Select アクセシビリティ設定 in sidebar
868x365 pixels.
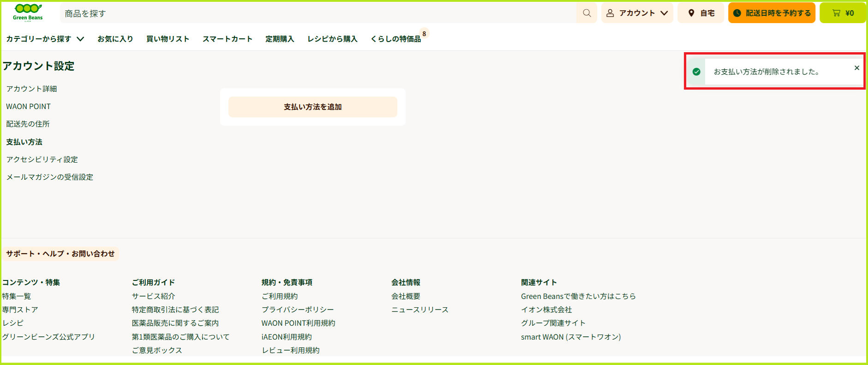point(42,159)
